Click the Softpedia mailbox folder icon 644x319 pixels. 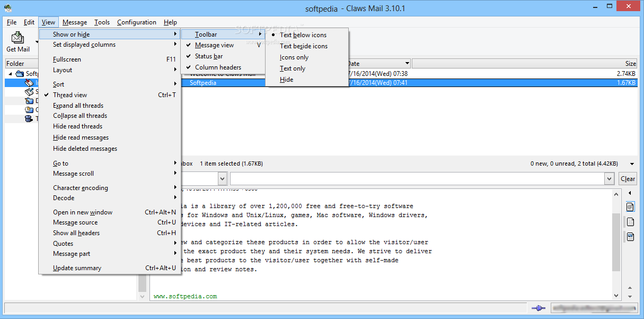pos(20,74)
